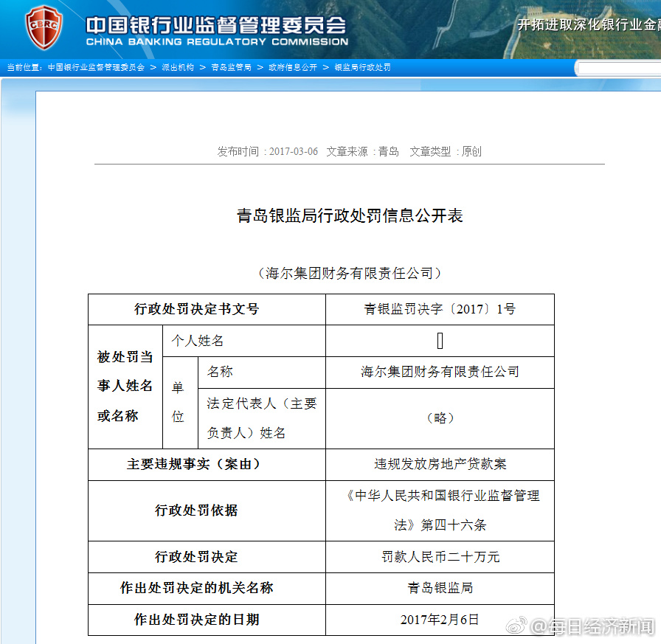Click the 单位 label cell
The height and width of the screenshot is (644, 661).
tap(180, 403)
